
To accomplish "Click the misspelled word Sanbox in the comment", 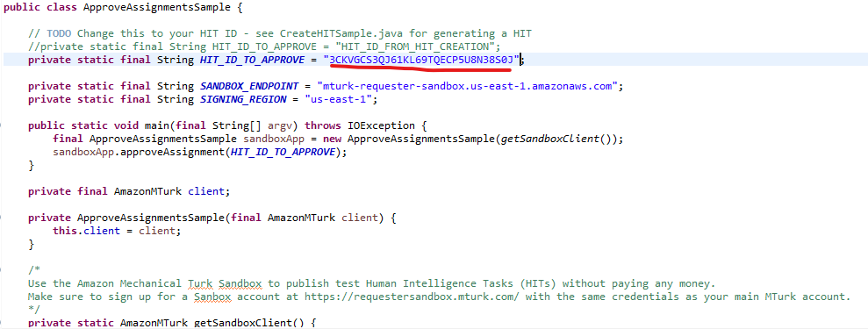I will point(212,297).
